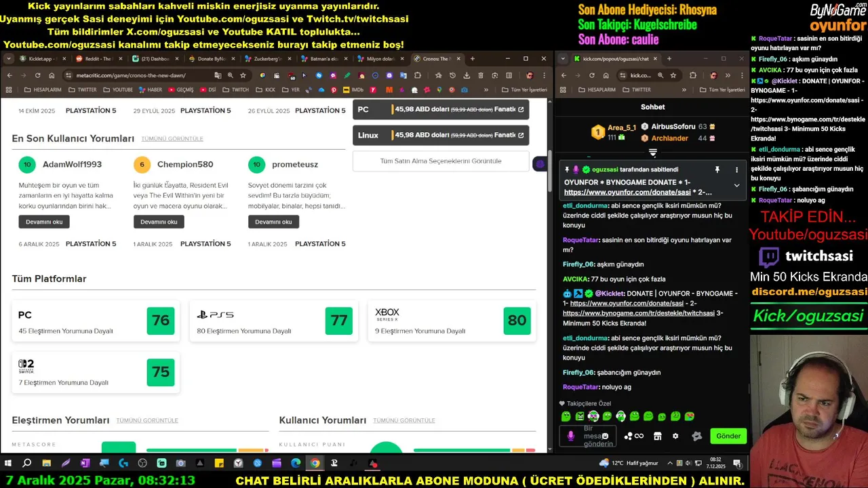Viewport: 868px width, 488px height.
Task: Open the Nintendo Switch score card showing 75
Action: click(x=96, y=372)
